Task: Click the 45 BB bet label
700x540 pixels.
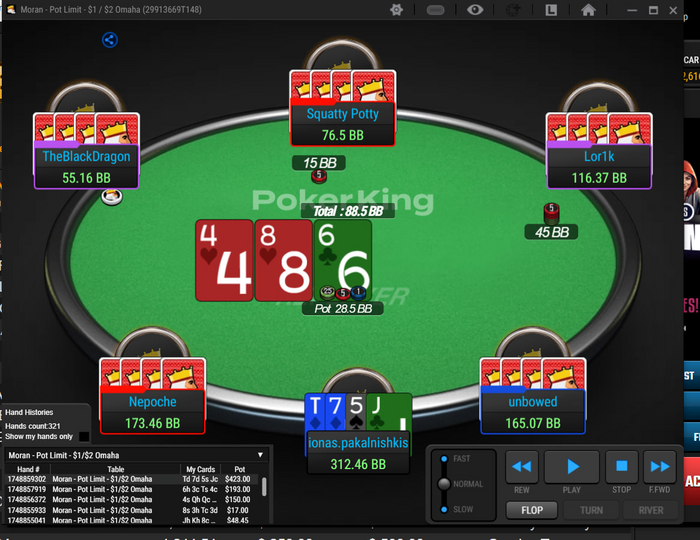Action: (x=551, y=232)
